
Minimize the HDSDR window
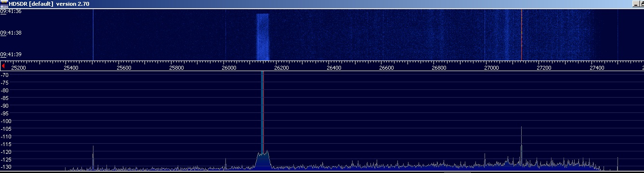pos(636,3)
